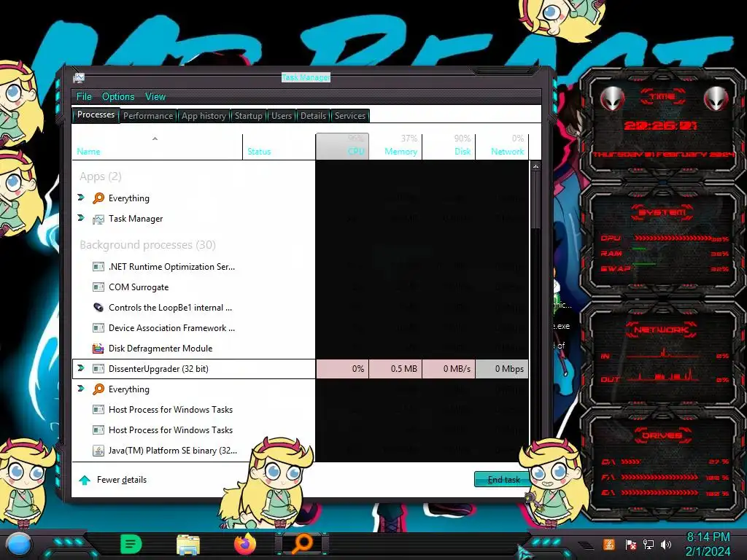Click the Task Manager title bar icon
The image size is (747, 560).
pos(79,77)
